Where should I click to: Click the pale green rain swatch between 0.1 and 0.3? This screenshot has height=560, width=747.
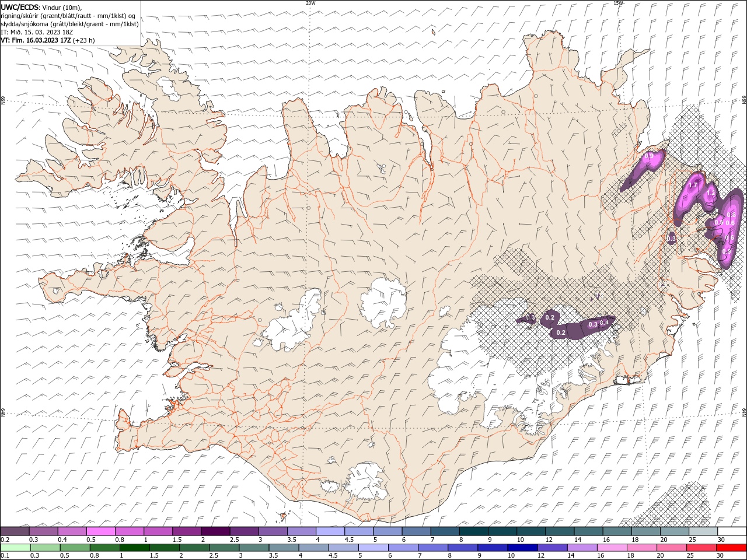(x=15, y=548)
